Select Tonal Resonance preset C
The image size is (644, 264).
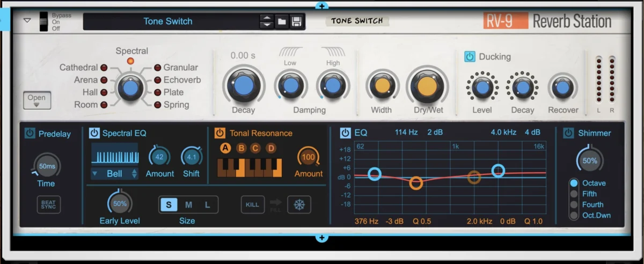pyautogui.click(x=256, y=148)
